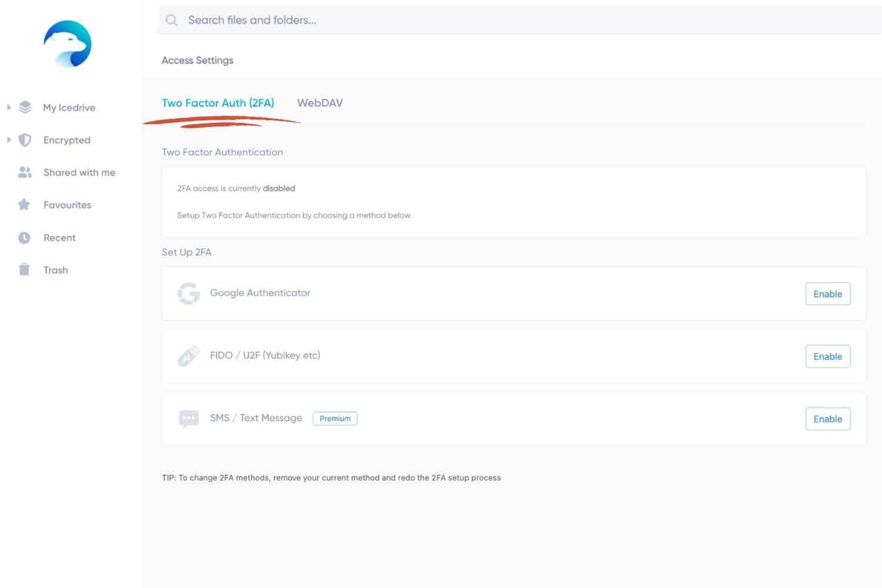Enable FIDO / U2F (Yubikey etc)

(x=827, y=356)
